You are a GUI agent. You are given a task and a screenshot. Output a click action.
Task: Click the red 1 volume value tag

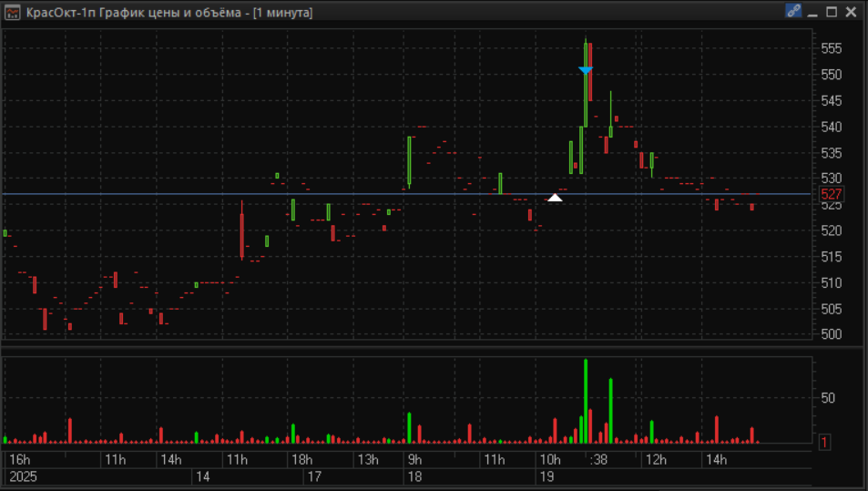pos(824,443)
